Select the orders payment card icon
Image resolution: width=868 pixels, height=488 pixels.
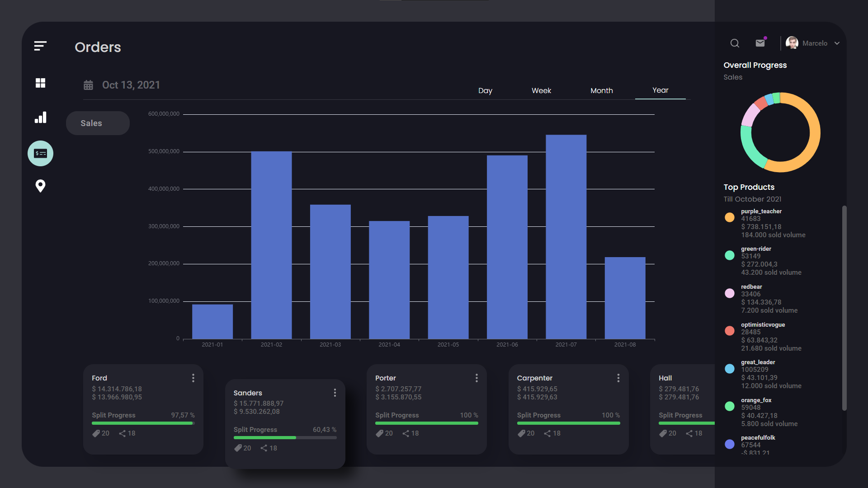coord(40,154)
